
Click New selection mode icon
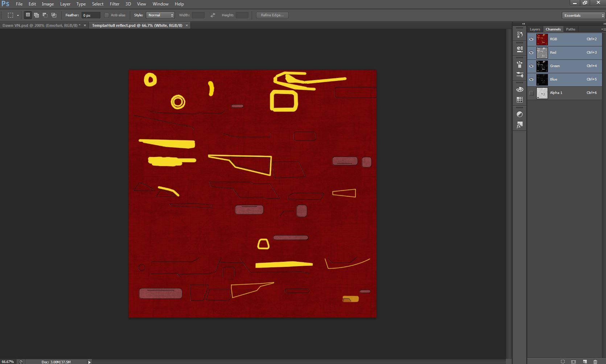(x=28, y=15)
